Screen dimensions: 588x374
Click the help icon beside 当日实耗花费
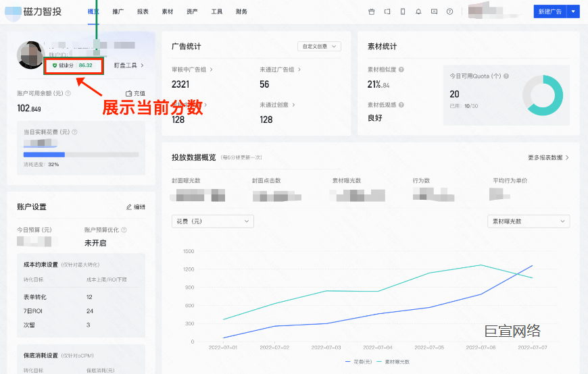coord(74,132)
